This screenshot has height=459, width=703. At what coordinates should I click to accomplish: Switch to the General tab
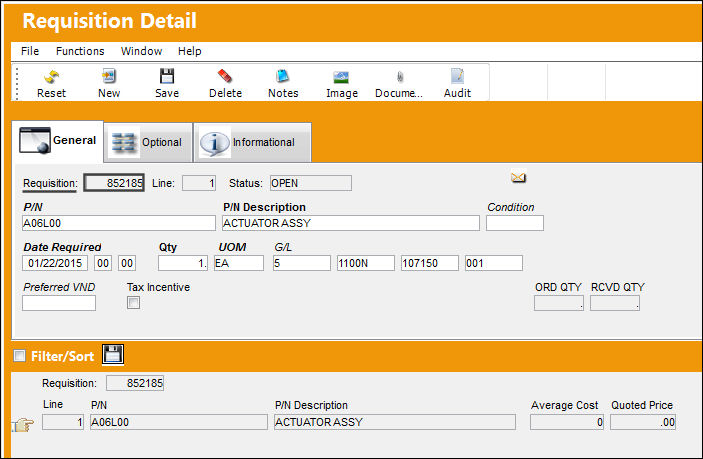tap(57, 141)
